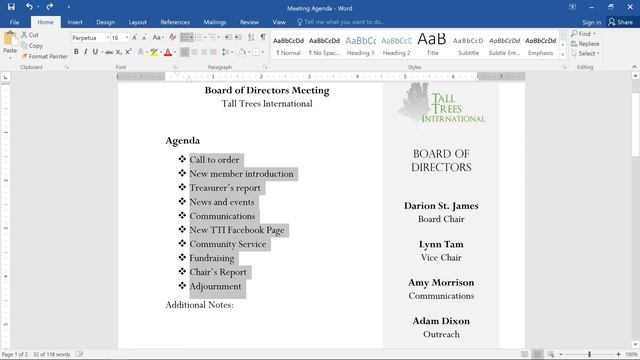The image size is (640, 360).
Task: Click the ruler tab selector icon
Action: coord(6,77)
